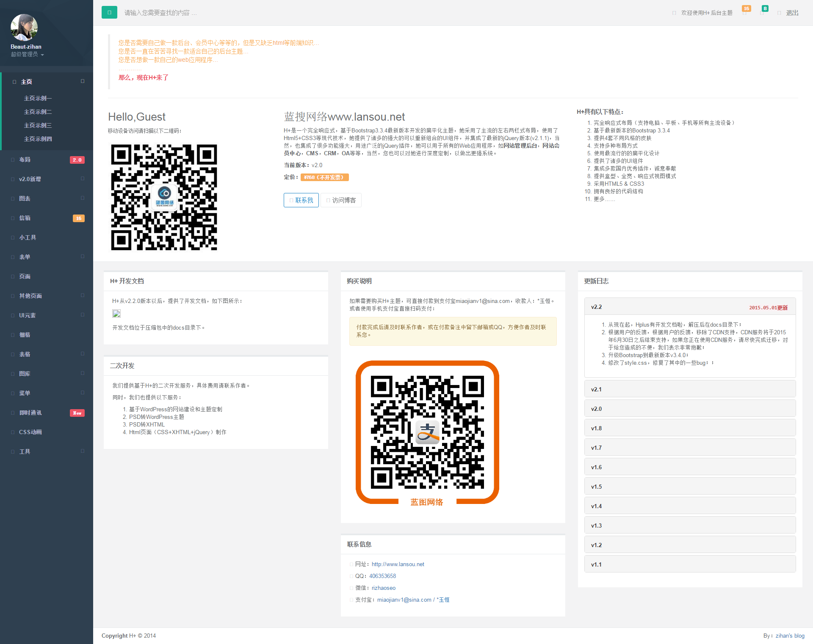
Task: Click the icon before 微信 in 联系信息
Action: (351, 588)
